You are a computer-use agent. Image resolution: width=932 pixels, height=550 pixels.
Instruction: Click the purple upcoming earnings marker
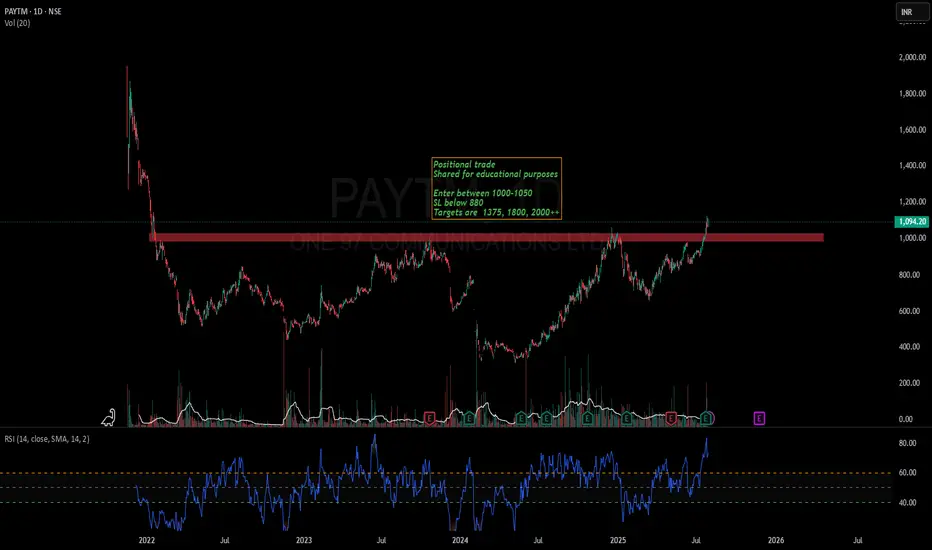click(x=759, y=419)
